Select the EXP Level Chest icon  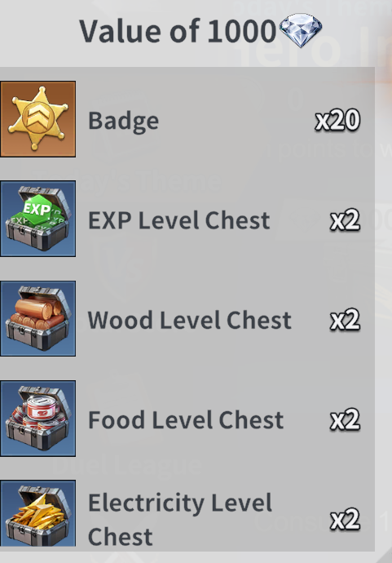(37, 219)
